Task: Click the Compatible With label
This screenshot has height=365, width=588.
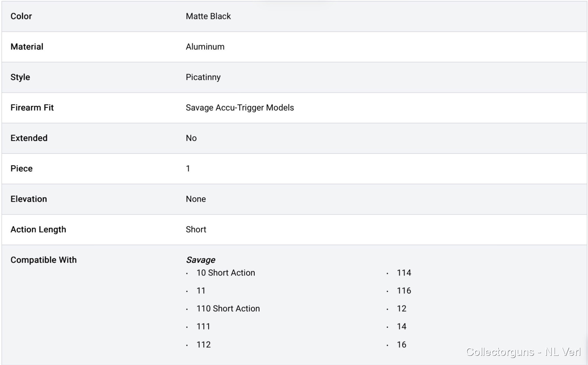Action: coord(43,260)
